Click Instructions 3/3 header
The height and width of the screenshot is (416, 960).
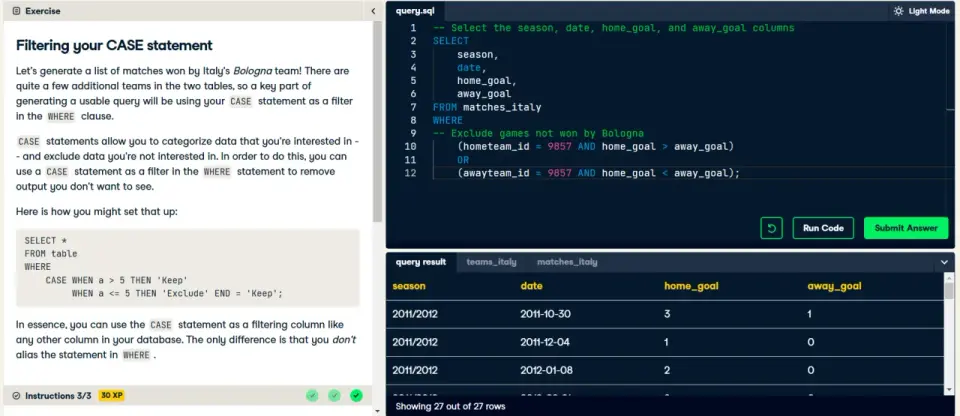tap(58, 396)
